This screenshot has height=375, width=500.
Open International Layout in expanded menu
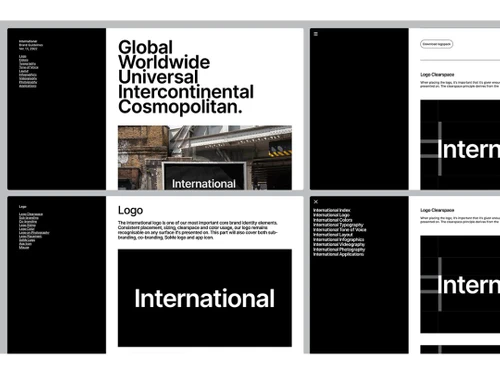333,235
